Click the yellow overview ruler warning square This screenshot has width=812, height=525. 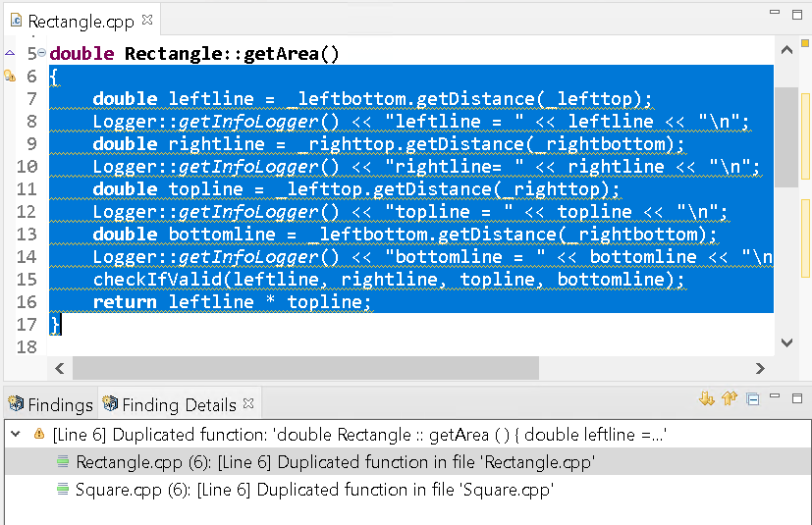point(805,43)
